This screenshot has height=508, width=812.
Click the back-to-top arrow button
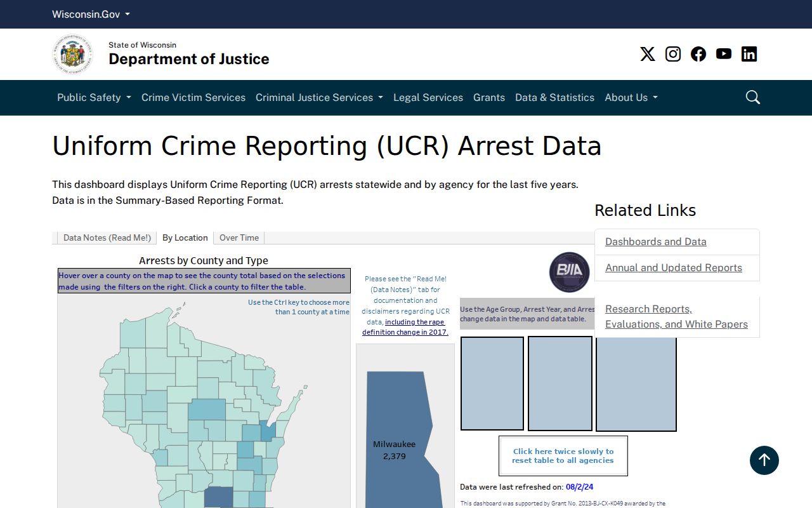coord(764,460)
